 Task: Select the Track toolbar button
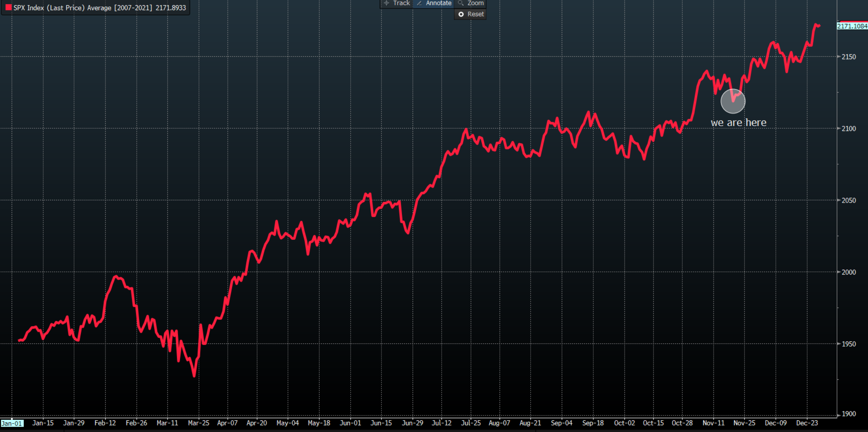396,3
